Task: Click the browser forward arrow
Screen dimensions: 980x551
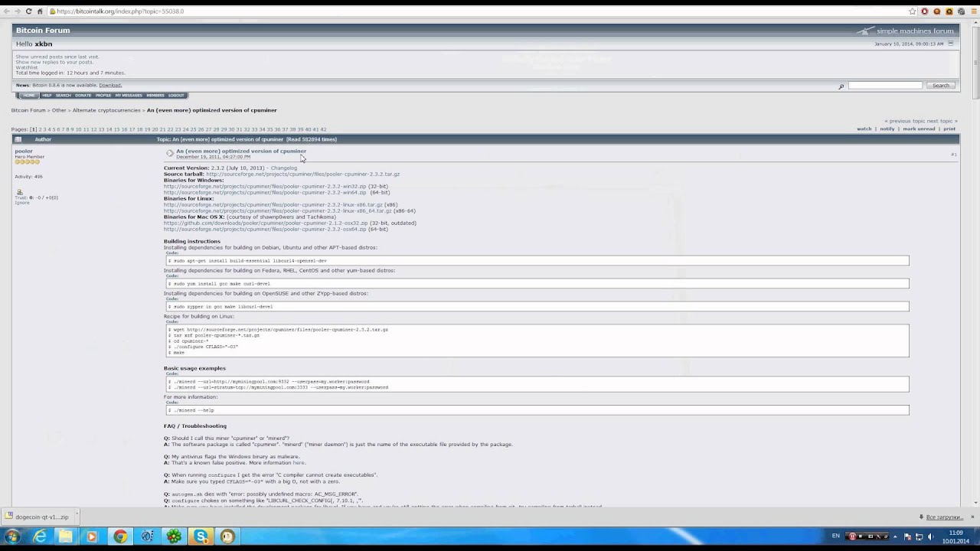Action: click(17, 11)
